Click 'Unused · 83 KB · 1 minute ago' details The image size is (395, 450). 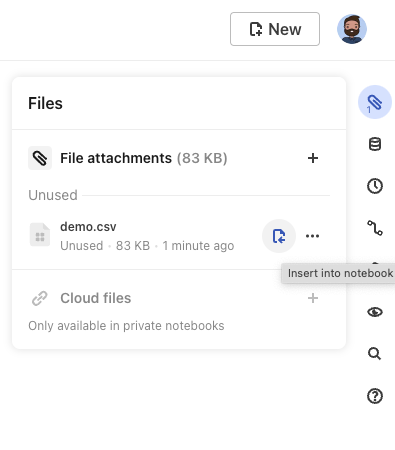point(147,246)
